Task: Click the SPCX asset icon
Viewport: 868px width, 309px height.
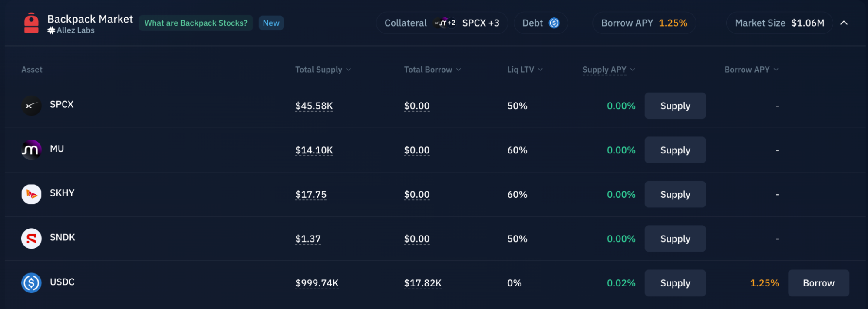Action: pos(31,106)
